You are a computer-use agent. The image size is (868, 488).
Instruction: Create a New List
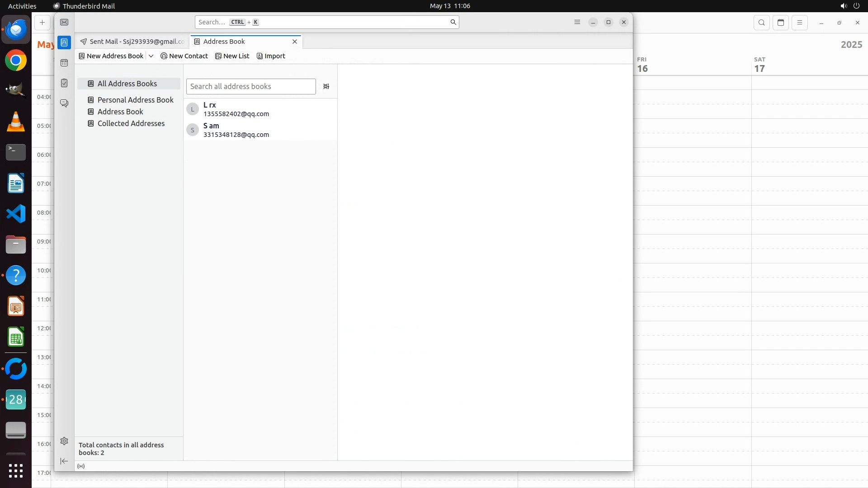click(232, 56)
